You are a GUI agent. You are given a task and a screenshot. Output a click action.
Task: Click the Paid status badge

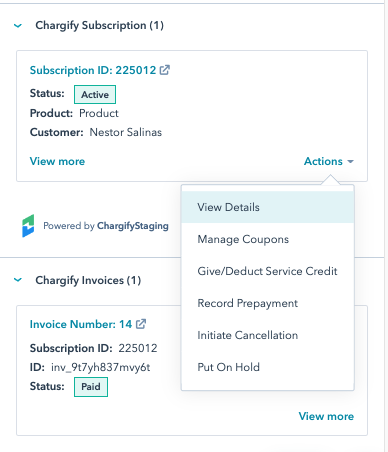pyautogui.click(x=91, y=387)
